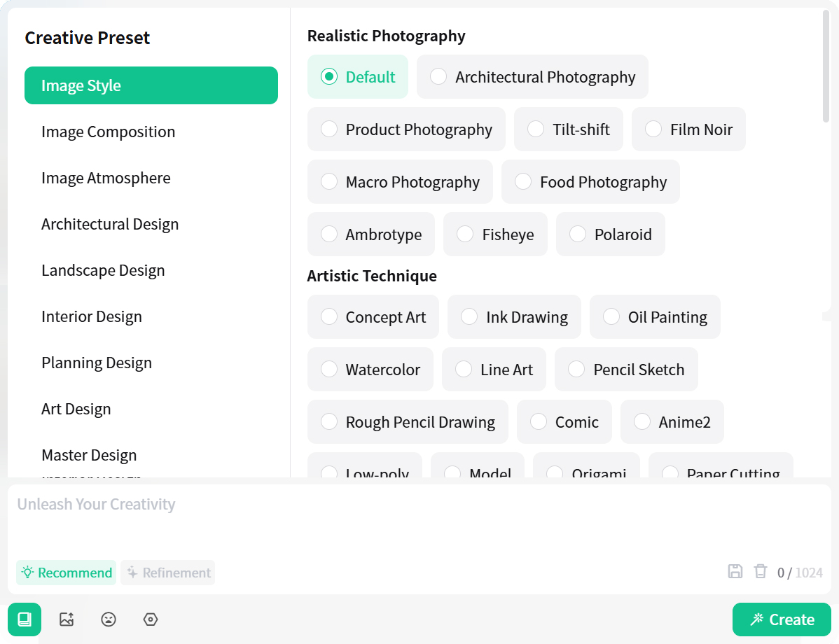Click the Refinement button
Screen dimensions: 839x644
168,573
